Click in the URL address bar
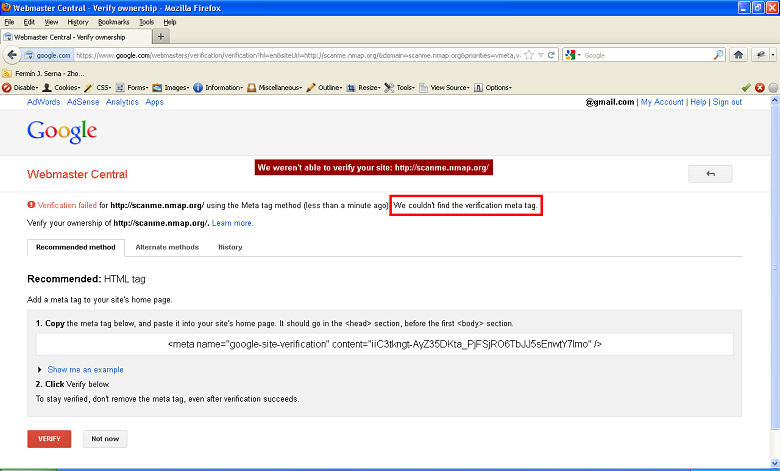Viewport: 780px width, 471px height. coord(298,55)
